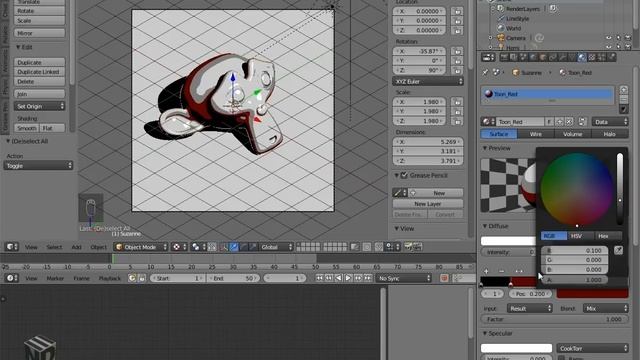Open the Set Origin dropdown
Screen dimensions: 640x360
(39, 106)
